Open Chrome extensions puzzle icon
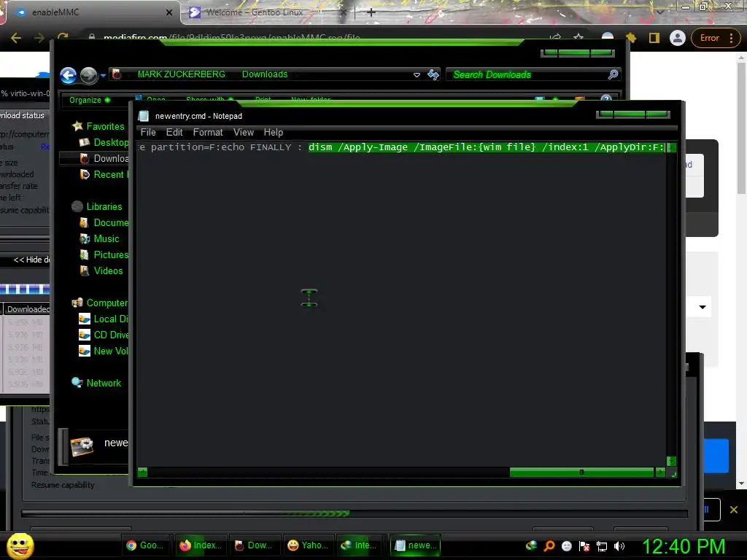The height and width of the screenshot is (560, 747). (x=631, y=38)
